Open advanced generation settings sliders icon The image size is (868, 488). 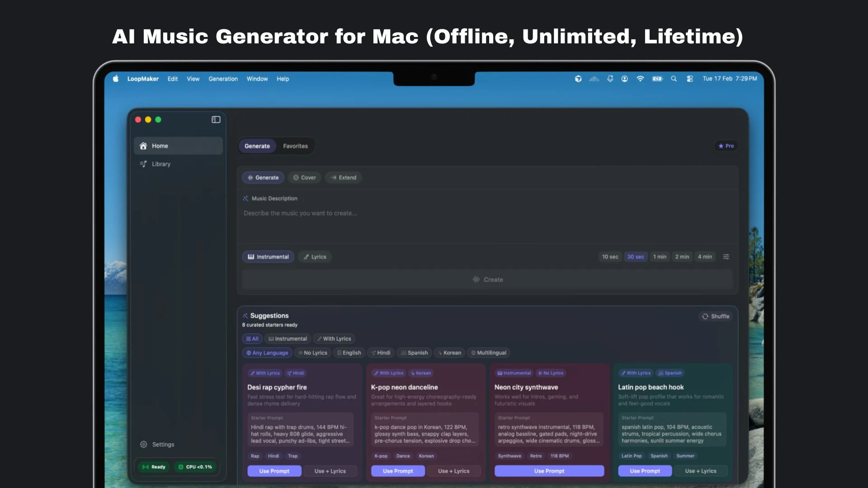(x=726, y=257)
